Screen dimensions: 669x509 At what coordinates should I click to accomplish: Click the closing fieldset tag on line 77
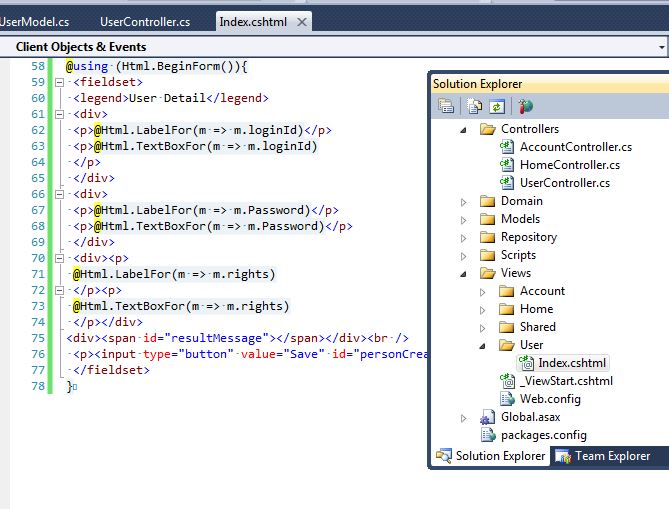pyautogui.click(x=111, y=370)
